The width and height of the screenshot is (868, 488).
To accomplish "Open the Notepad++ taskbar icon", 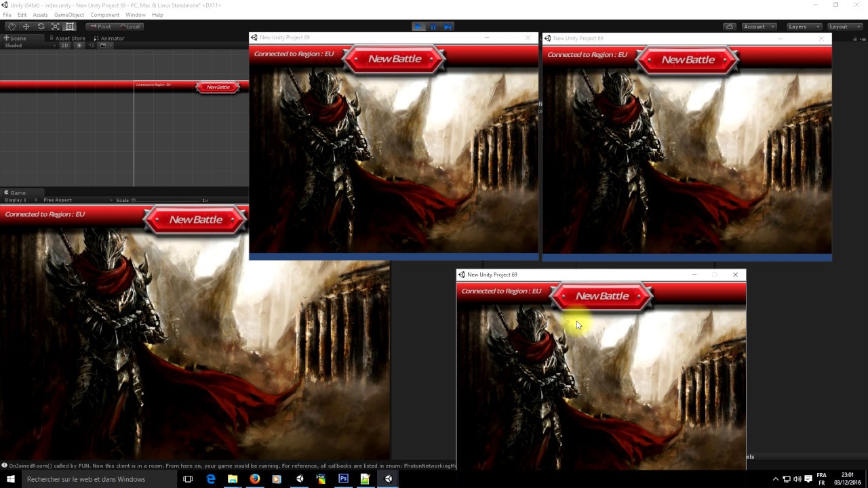I will [x=366, y=479].
